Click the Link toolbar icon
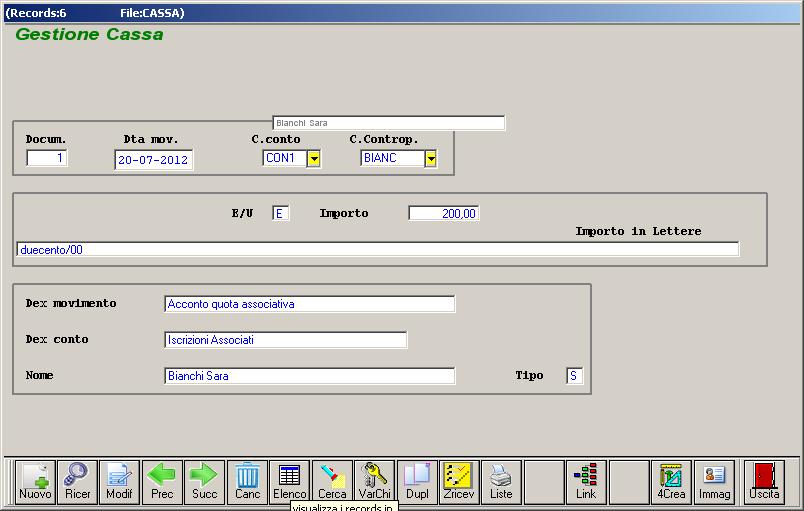This screenshot has width=804, height=511. coord(586,481)
